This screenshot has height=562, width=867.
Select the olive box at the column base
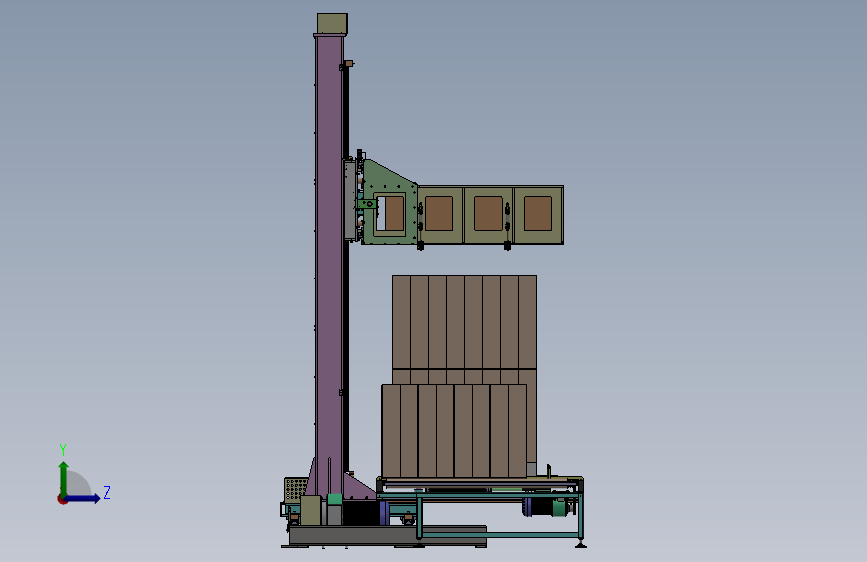(310, 510)
